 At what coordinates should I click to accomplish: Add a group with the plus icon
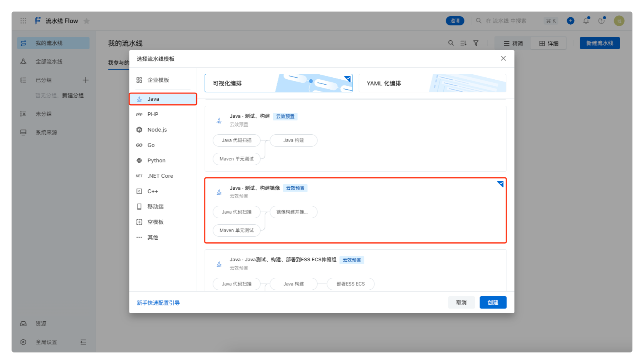tap(86, 80)
